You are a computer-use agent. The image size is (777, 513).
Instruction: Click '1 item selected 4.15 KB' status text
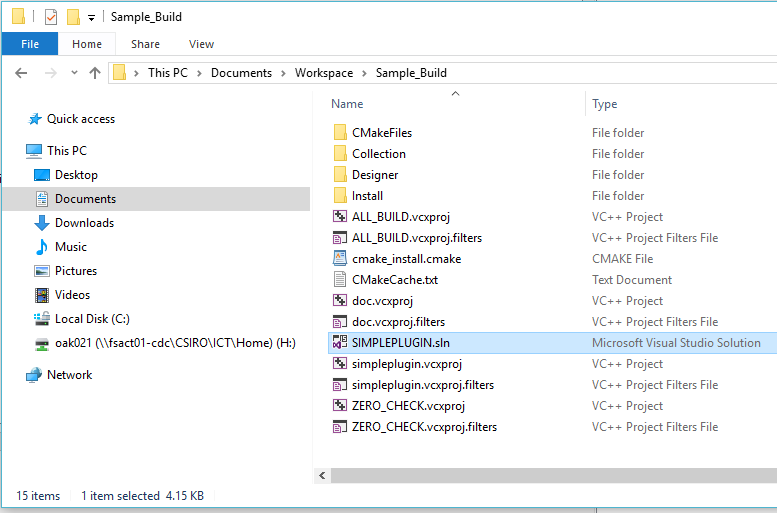click(x=142, y=496)
